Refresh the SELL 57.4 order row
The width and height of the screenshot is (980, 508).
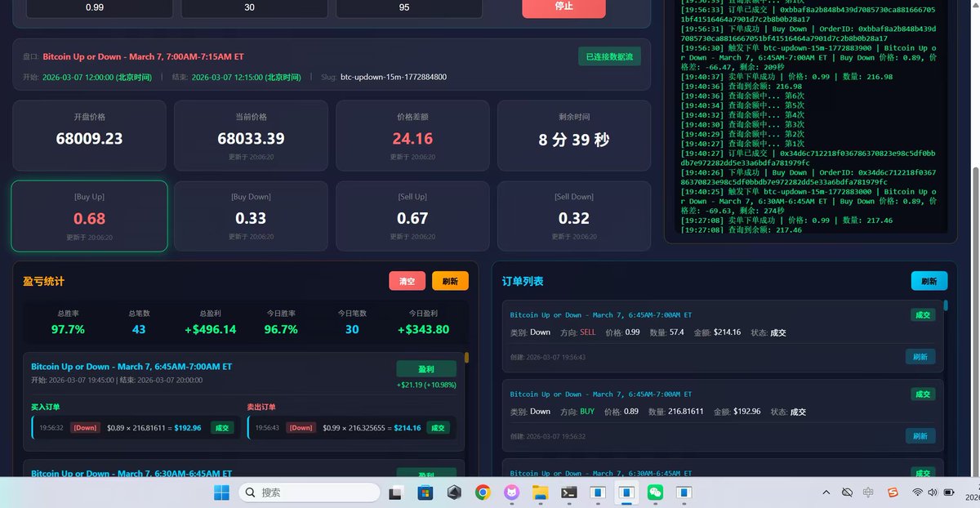(920, 357)
